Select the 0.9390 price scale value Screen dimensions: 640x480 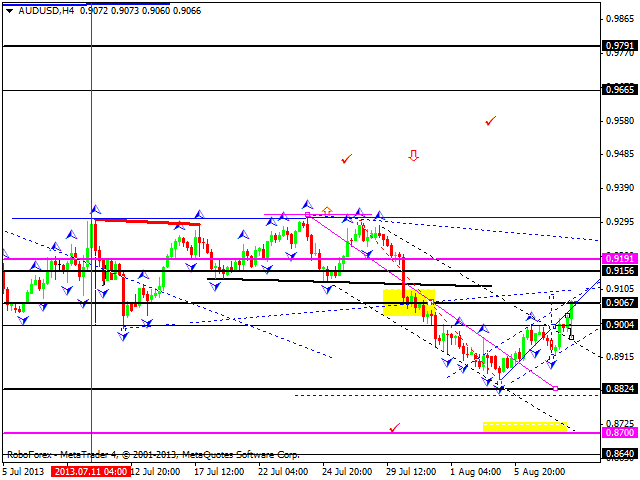pos(620,188)
